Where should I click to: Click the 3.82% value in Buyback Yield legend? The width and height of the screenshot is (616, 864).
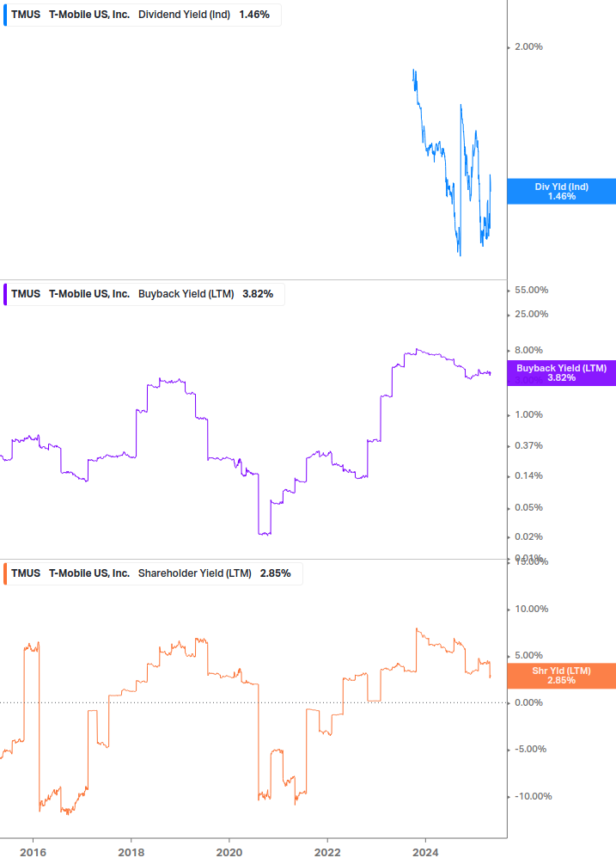(258, 294)
